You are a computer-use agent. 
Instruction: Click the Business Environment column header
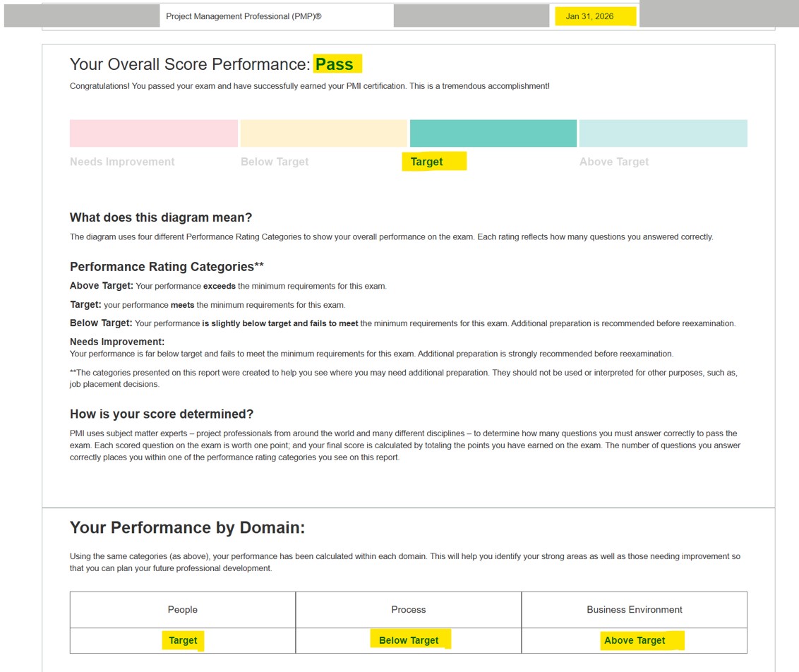[635, 610]
